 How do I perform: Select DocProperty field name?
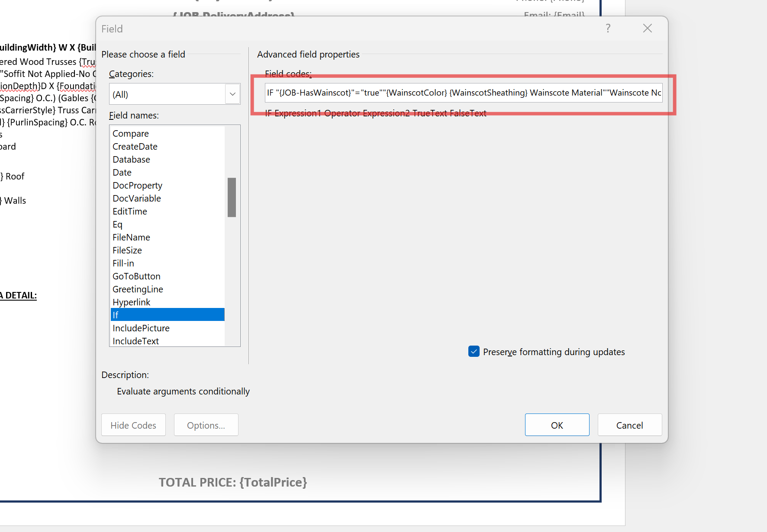tap(137, 186)
